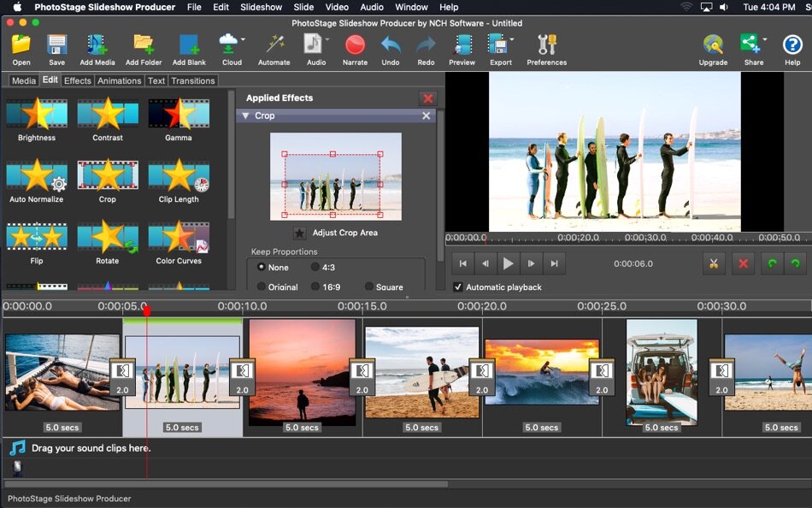Screen dimensions: 812x508
Task: Open the Slideshow menu
Action: 261,7
